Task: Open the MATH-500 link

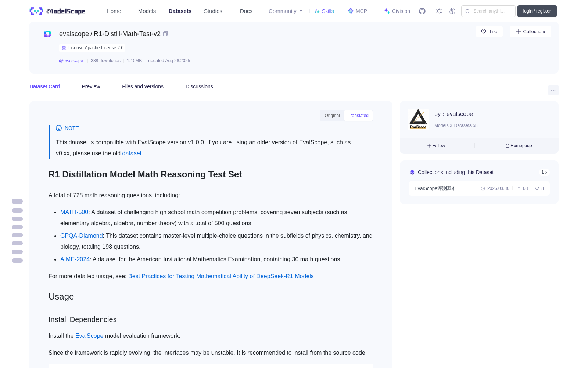Action: (74, 212)
